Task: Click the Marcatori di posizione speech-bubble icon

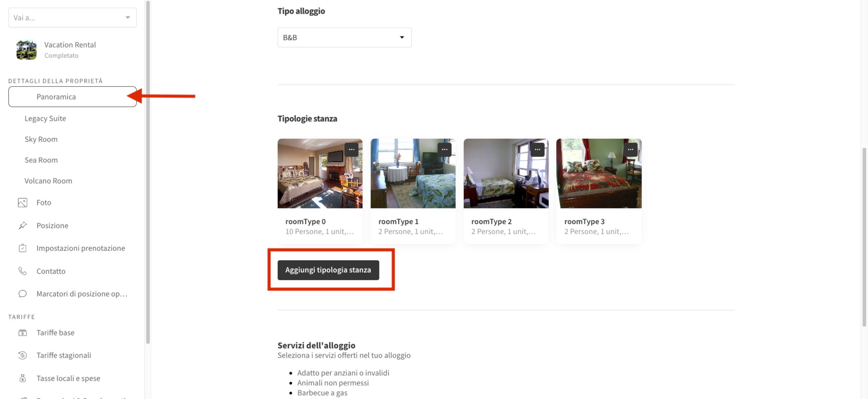Action: click(23, 294)
